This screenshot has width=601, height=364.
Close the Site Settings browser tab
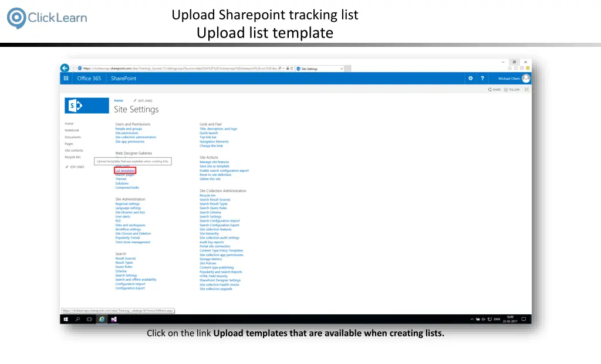pos(342,69)
